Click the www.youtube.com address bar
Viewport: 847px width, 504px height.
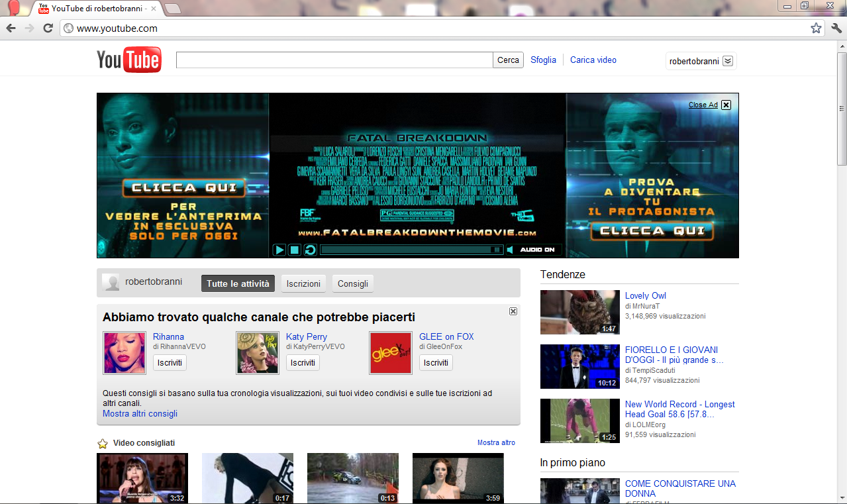[440, 28]
